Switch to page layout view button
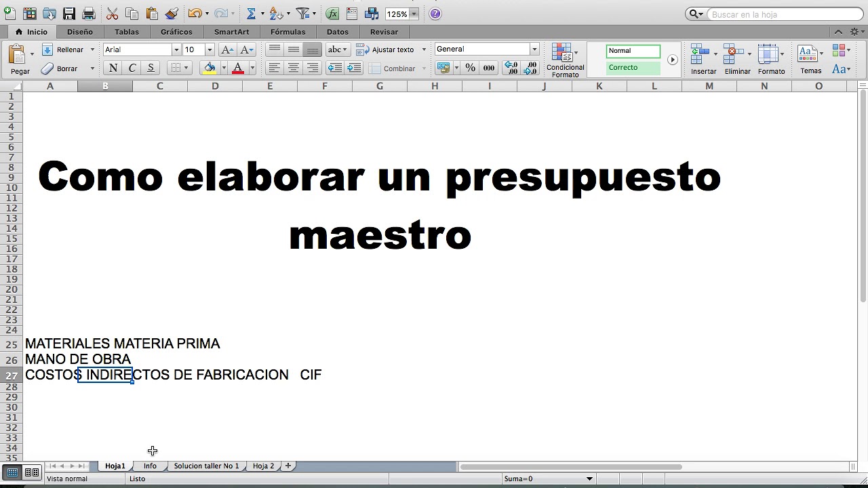 [32, 472]
